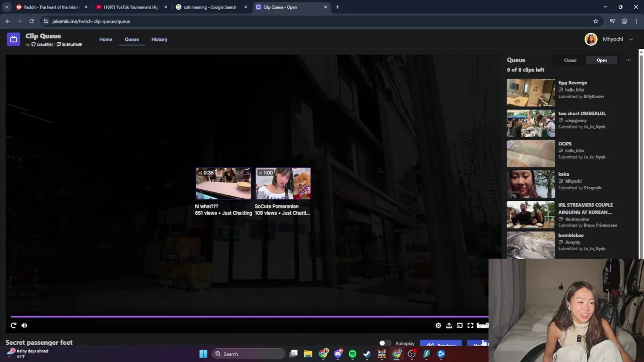644x362 pixels.
Task: Open Steam from the taskbar
Action: click(x=367, y=354)
